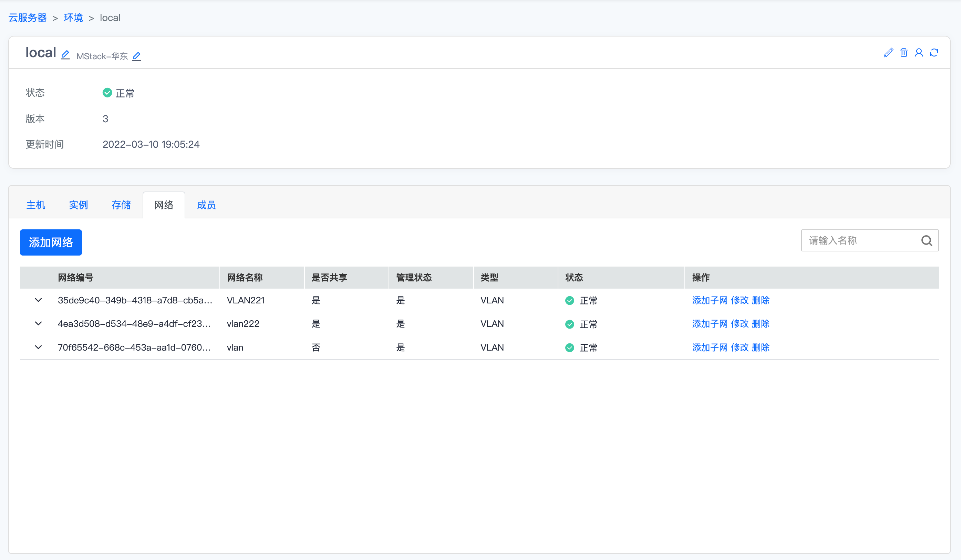Click the trash delete icon in header
Screen dimensions: 961x560
pyautogui.click(x=903, y=53)
